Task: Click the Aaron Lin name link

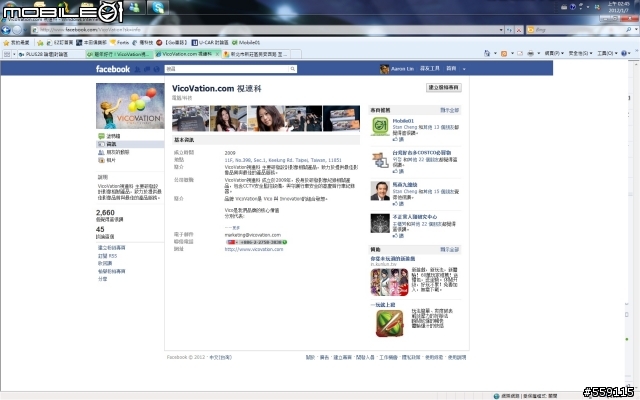Action: coord(402,69)
